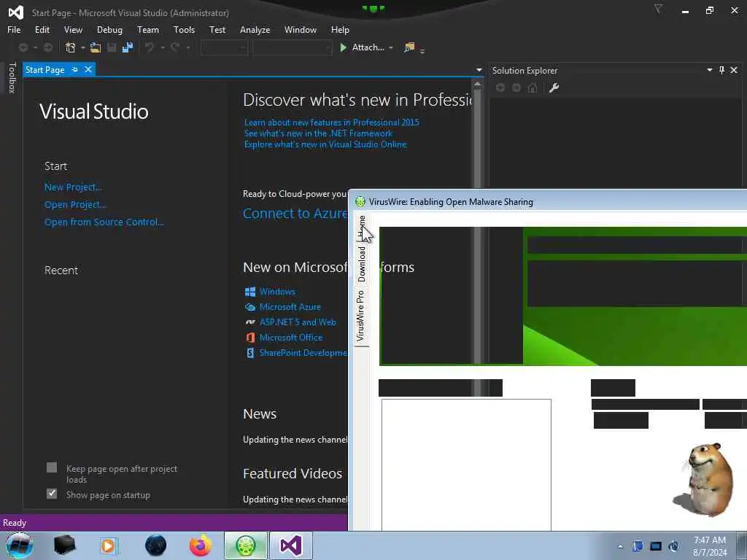
Task: Click the Navigate Forward toolbar icon
Action: pyautogui.click(x=48, y=47)
